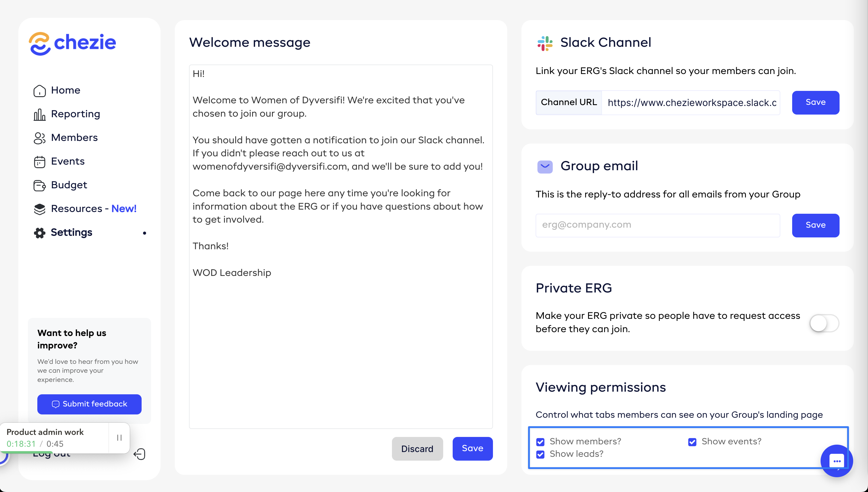Click the Reporting bar chart icon
Viewport: 868px width, 492px height.
(x=39, y=115)
